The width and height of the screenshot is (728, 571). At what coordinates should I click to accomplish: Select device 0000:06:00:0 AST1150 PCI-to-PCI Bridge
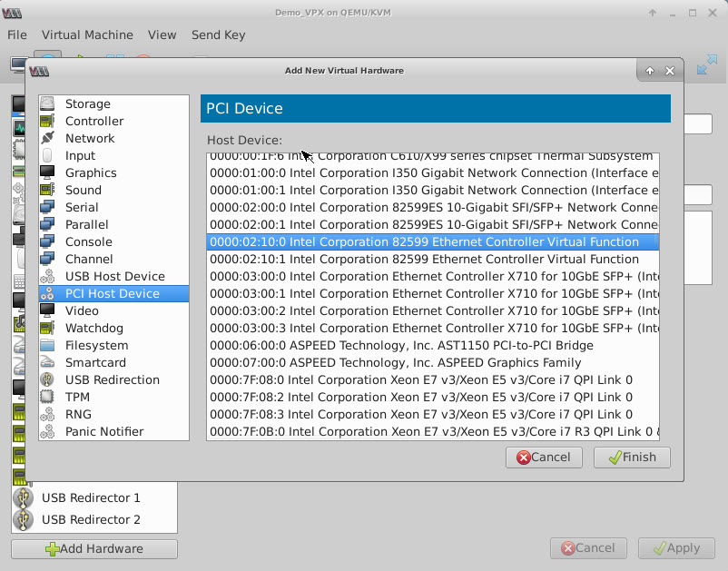(x=433, y=345)
